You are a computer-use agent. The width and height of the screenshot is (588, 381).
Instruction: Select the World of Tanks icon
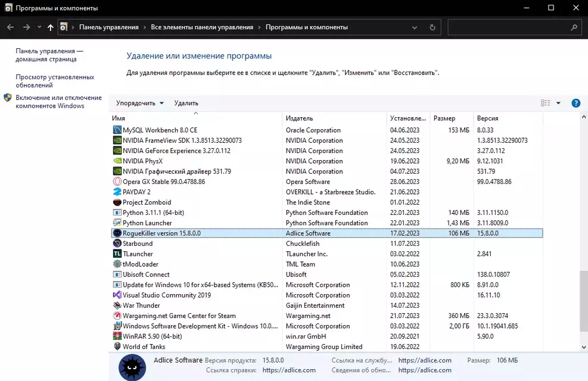tap(117, 346)
